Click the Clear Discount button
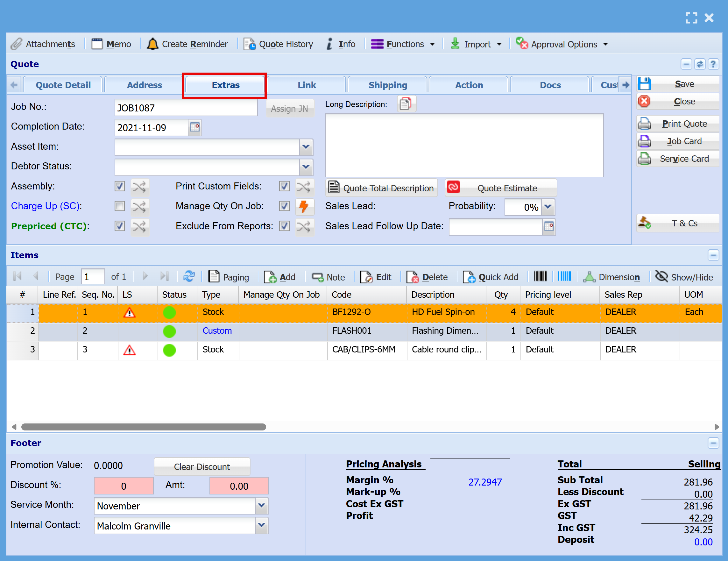Image resolution: width=728 pixels, height=561 pixels. pyautogui.click(x=202, y=466)
